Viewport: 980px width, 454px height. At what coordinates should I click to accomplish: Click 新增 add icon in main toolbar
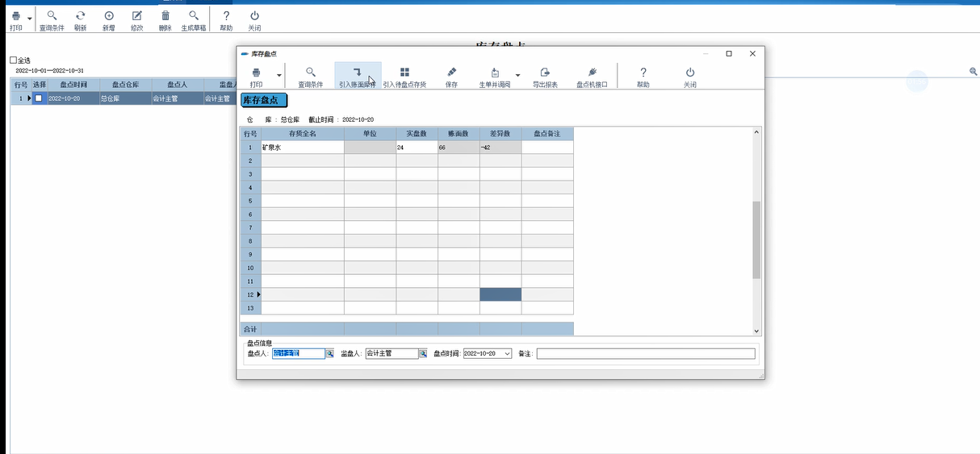[x=109, y=16]
